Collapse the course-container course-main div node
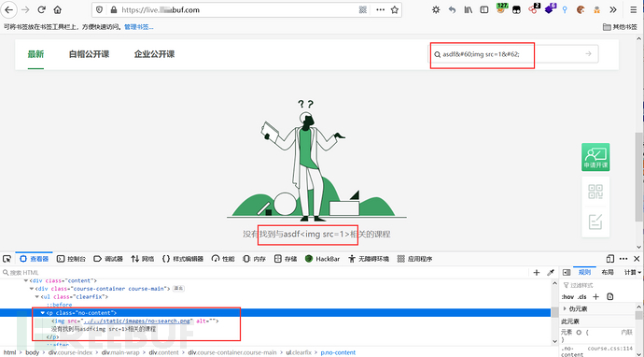Image resolution: width=644 pixels, height=357 pixels. (31, 289)
